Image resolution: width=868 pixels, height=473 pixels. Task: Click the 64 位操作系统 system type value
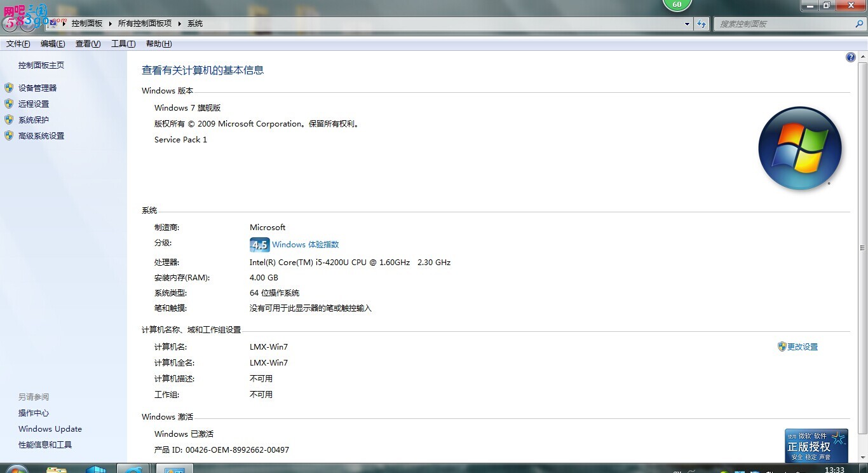click(x=275, y=293)
